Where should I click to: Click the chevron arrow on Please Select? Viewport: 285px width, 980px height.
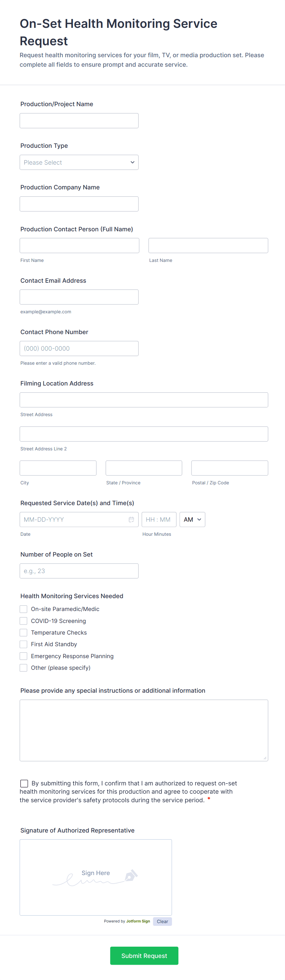point(132,162)
